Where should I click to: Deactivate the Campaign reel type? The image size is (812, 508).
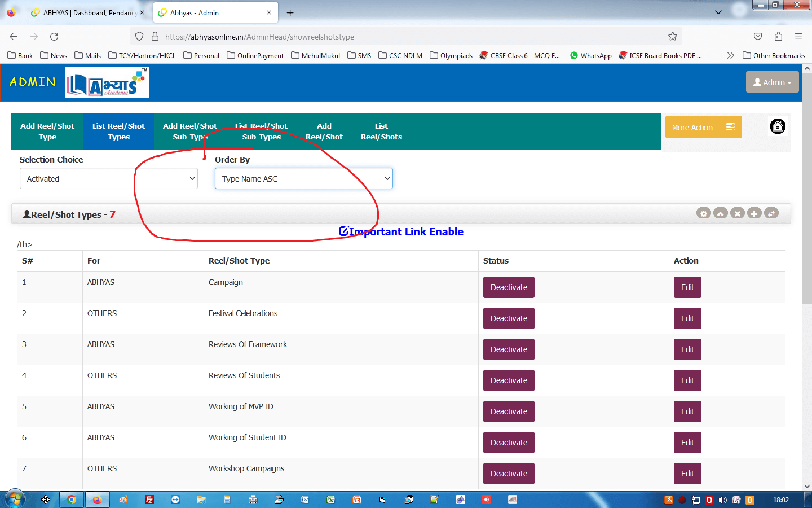[509, 287]
